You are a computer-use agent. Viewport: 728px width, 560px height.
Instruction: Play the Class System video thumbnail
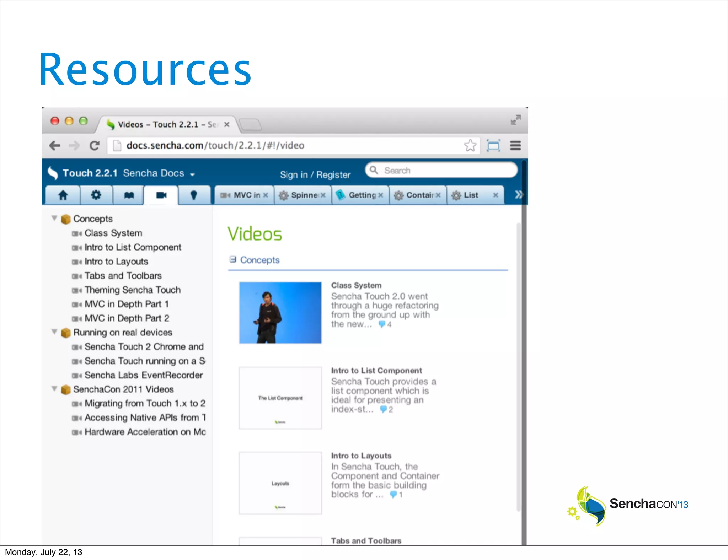[280, 313]
